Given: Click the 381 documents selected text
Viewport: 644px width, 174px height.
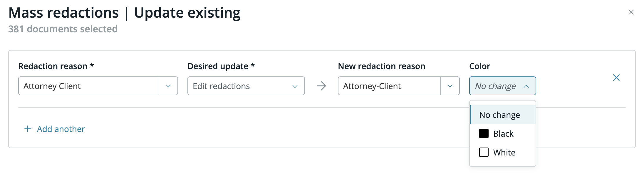Looking at the screenshot, I should point(63,29).
